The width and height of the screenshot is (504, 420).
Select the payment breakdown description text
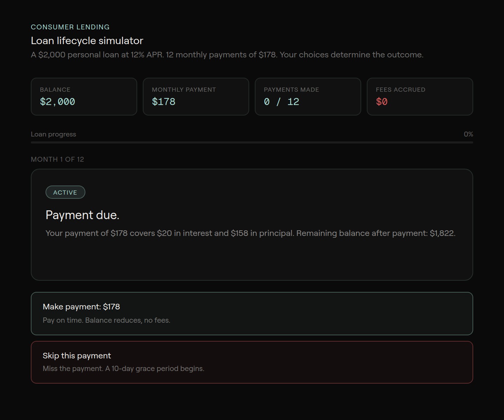[250, 233]
